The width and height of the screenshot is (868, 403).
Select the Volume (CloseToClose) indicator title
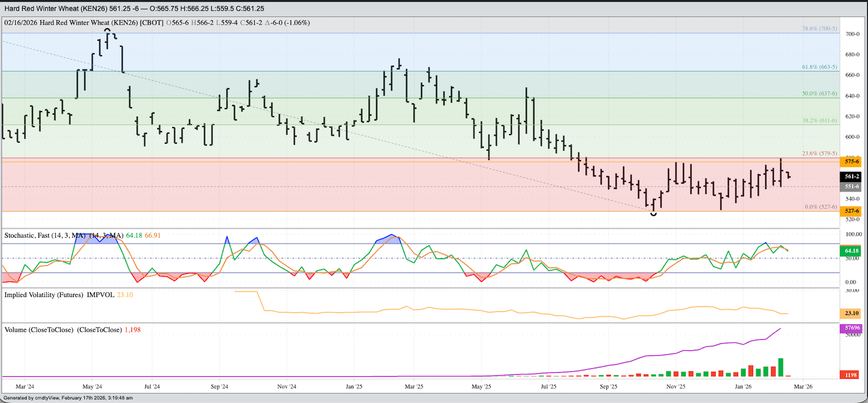tap(39, 330)
